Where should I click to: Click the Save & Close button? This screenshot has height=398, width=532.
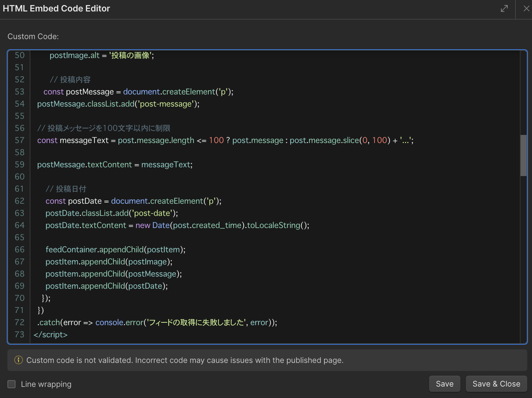coord(496,384)
